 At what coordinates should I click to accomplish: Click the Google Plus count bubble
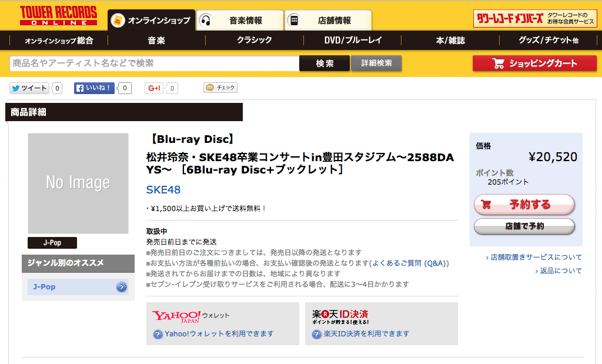172,88
